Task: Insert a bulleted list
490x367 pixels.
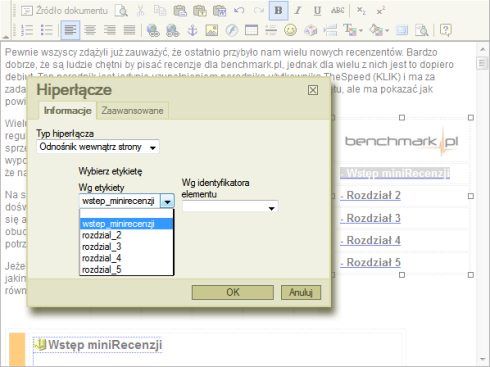Action: point(47,30)
